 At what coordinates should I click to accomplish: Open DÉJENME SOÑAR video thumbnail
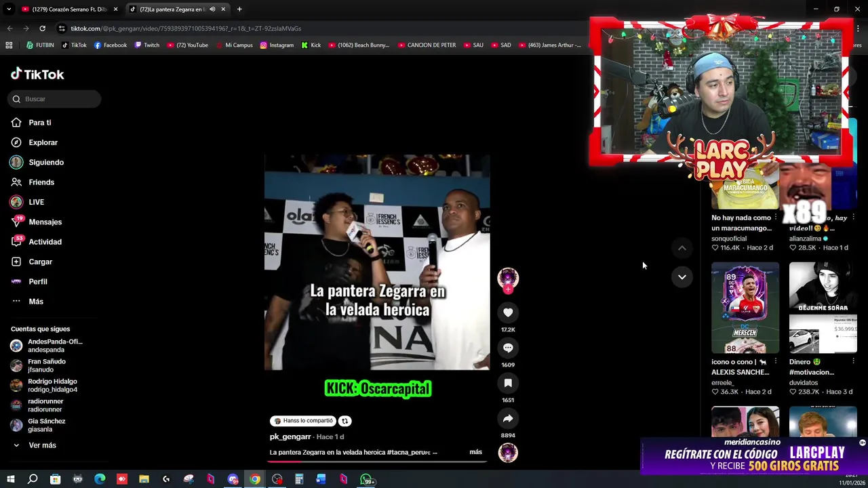tap(823, 308)
